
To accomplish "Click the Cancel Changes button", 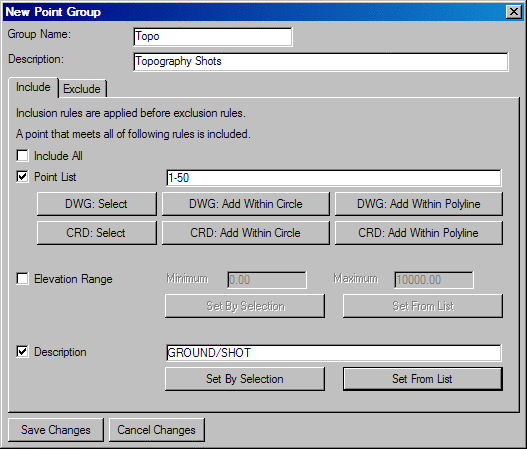I will 157,430.
